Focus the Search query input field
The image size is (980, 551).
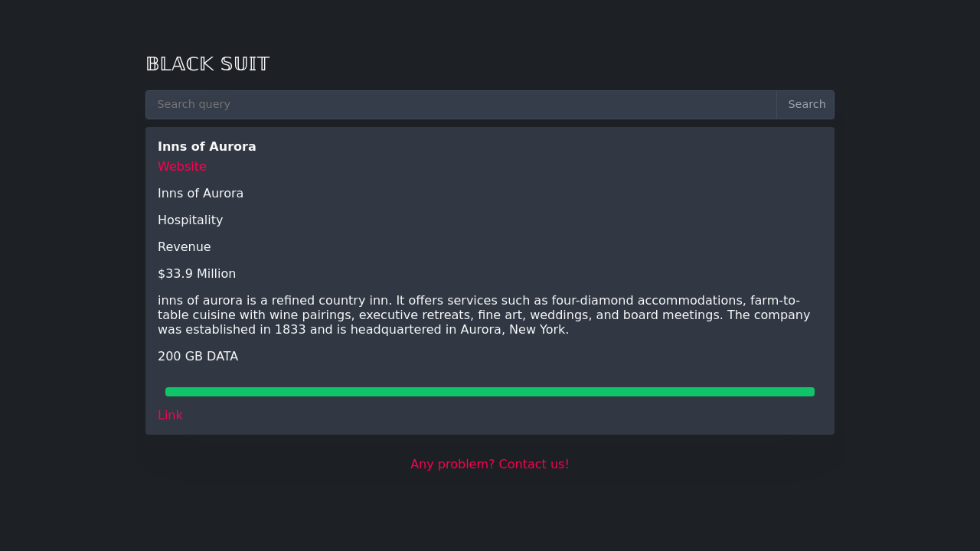click(461, 105)
